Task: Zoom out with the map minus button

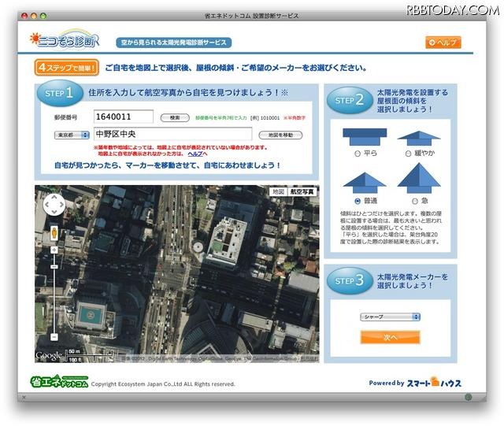Action: click(x=54, y=336)
